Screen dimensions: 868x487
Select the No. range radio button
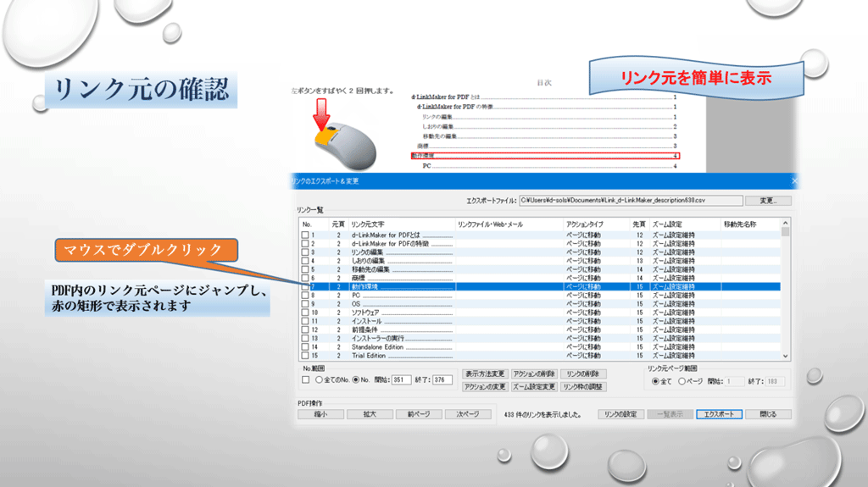[x=356, y=379]
